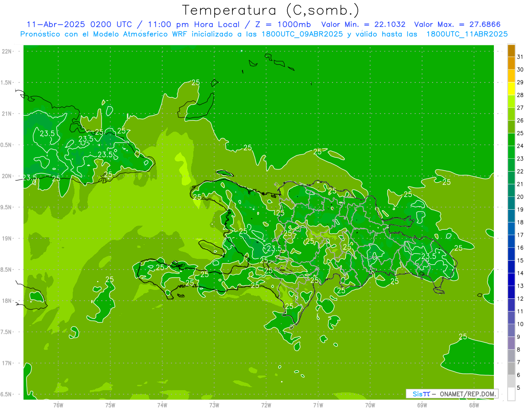
Task: Click the value 8 on the color scale
Action: point(519,350)
